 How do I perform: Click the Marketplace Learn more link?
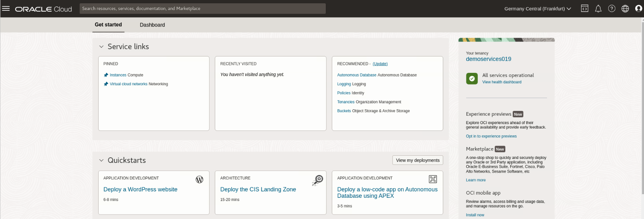tap(476, 180)
